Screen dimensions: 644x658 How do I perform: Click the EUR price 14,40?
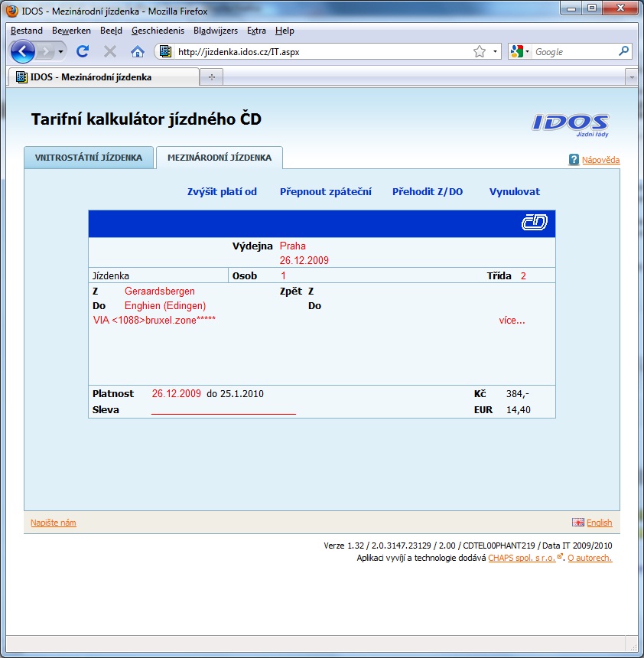tap(519, 410)
